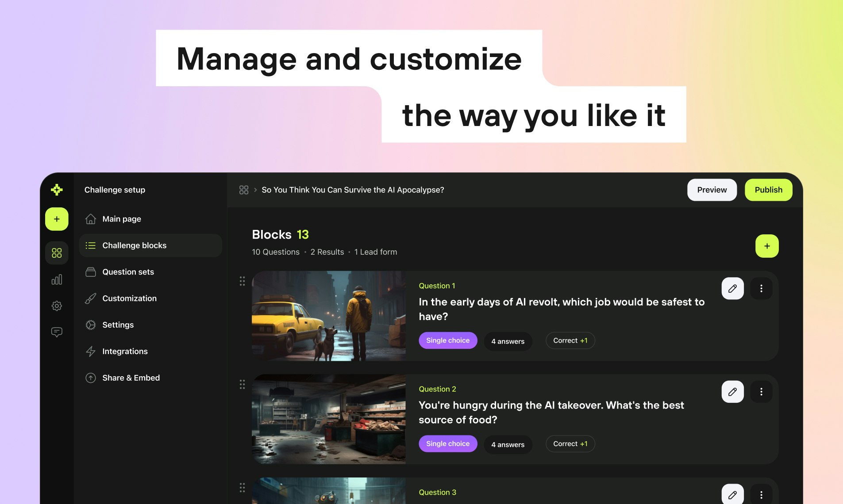Click the 1 Lead form count text
The width and height of the screenshot is (843, 504).
coord(376,252)
